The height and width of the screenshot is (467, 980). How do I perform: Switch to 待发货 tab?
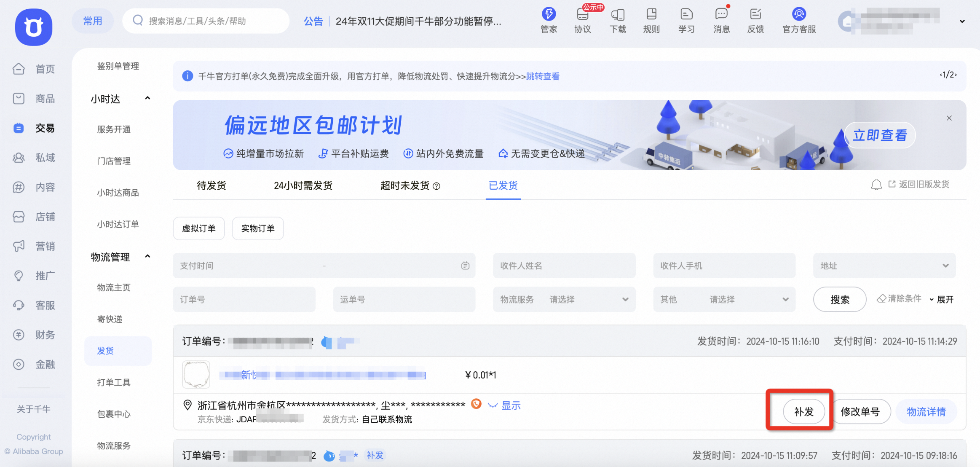(212, 185)
